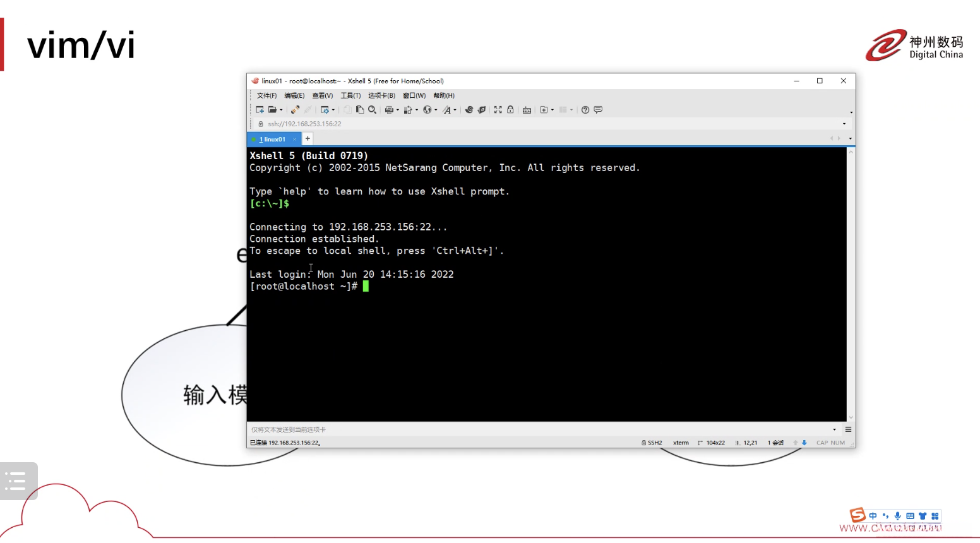
Task: Click the Help question mark icon
Action: 585,110
